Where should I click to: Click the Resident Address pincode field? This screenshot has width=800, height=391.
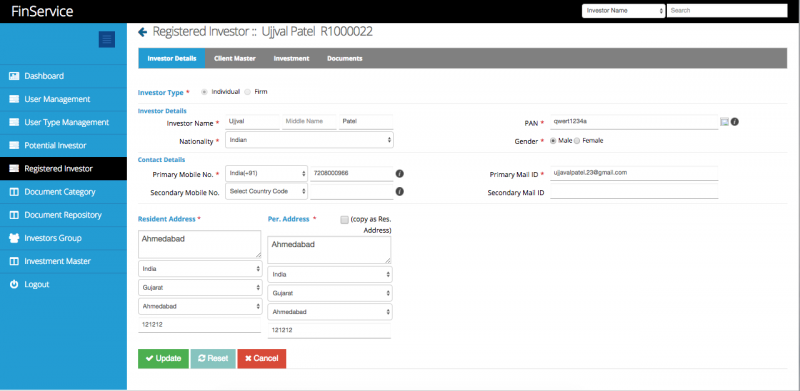pyautogui.click(x=199, y=325)
